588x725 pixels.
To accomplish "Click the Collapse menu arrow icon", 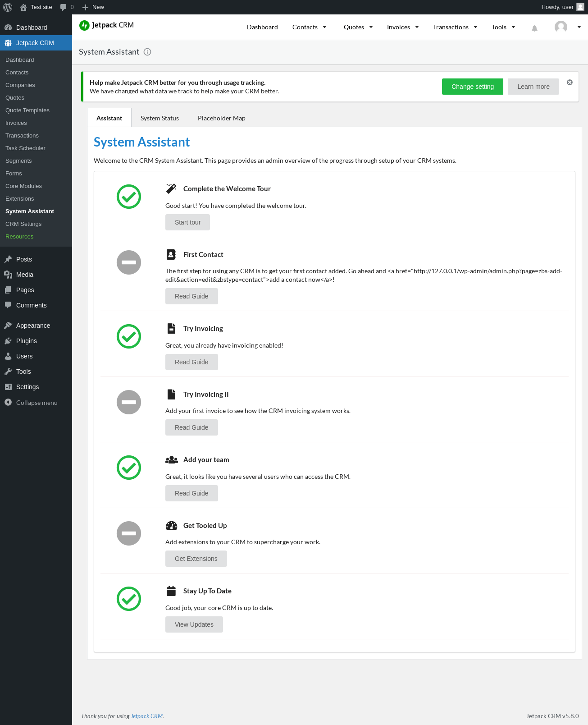I will (x=8, y=402).
